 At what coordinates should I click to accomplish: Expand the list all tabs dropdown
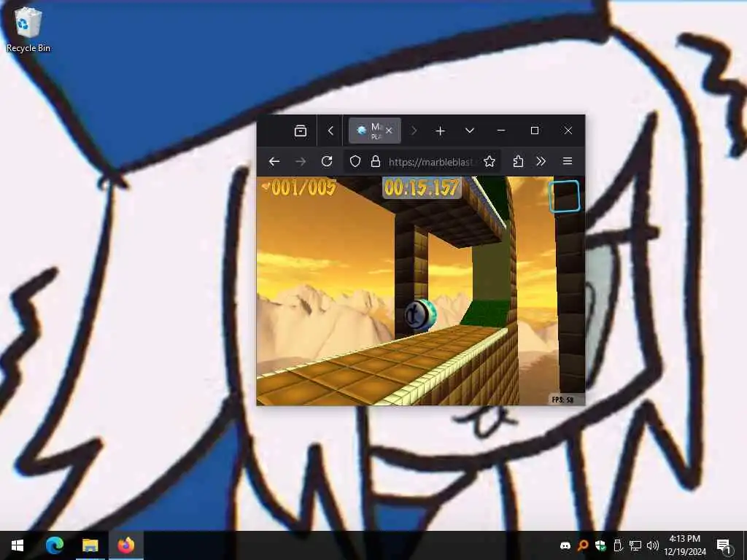point(470,131)
